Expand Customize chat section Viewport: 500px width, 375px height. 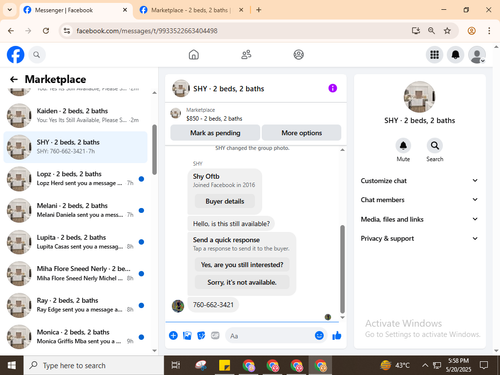click(x=419, y=181)
